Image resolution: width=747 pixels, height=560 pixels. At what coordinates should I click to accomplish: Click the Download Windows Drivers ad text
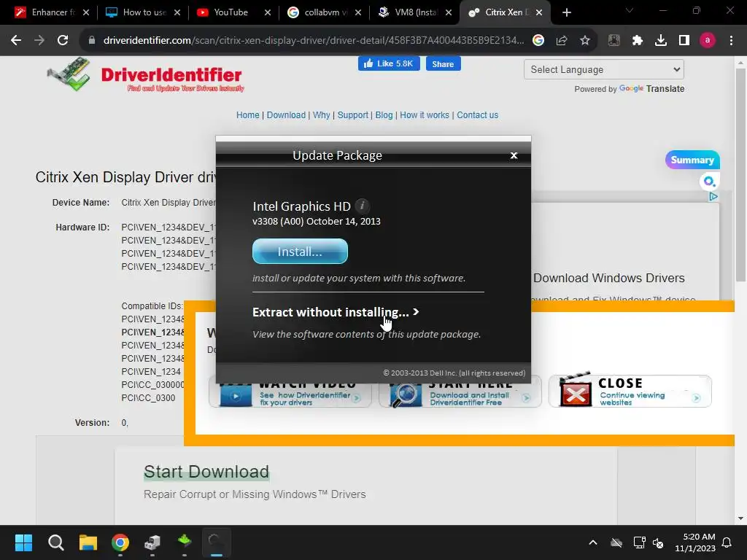tap(608, 278)
